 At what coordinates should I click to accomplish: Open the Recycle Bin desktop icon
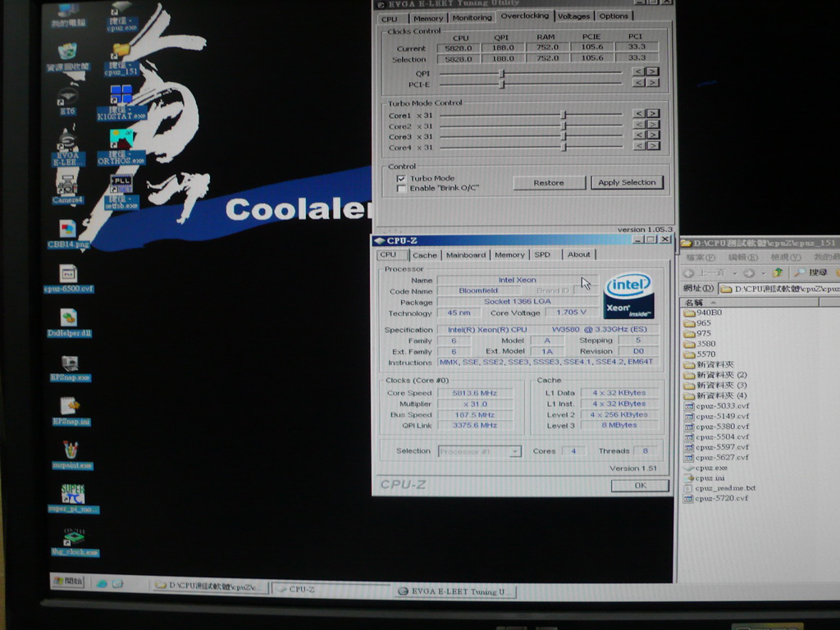coord(68,57)
